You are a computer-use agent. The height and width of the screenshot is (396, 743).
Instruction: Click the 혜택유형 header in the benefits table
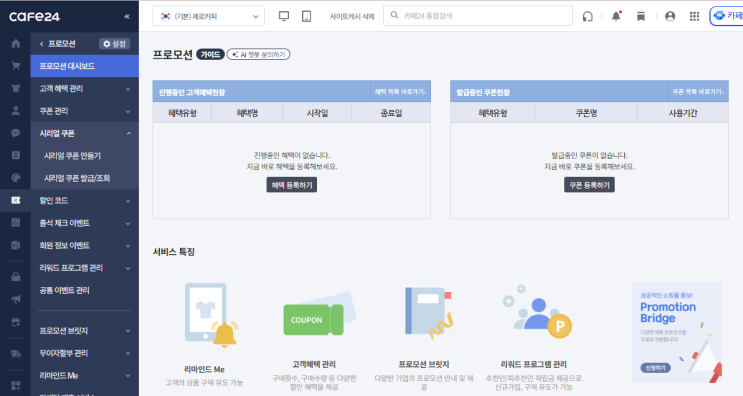coord(182,113)
